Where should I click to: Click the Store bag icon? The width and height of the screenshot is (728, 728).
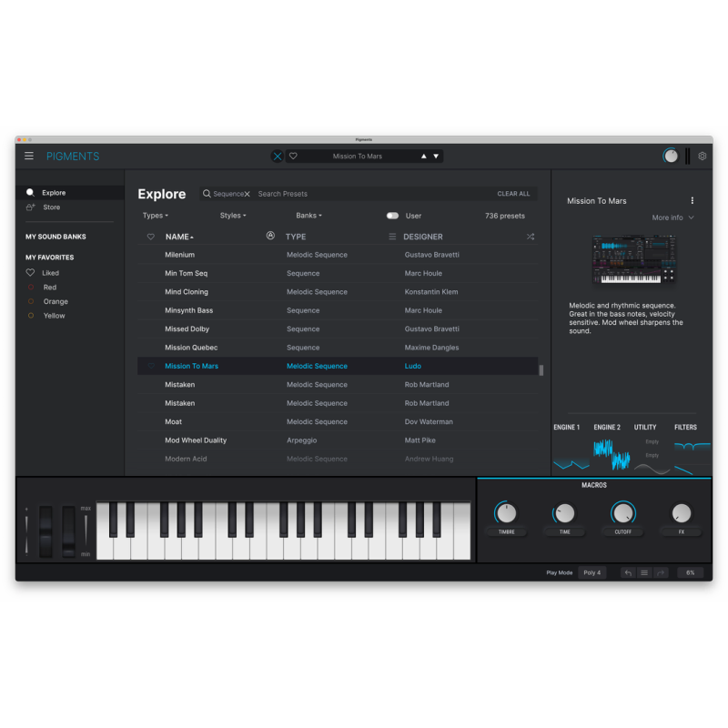(x=31, y=207)
